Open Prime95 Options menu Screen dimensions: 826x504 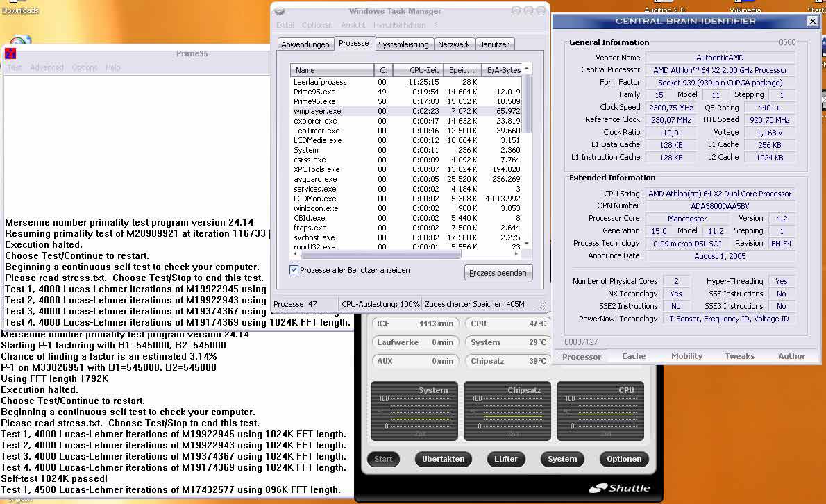(x=85, y=67)
